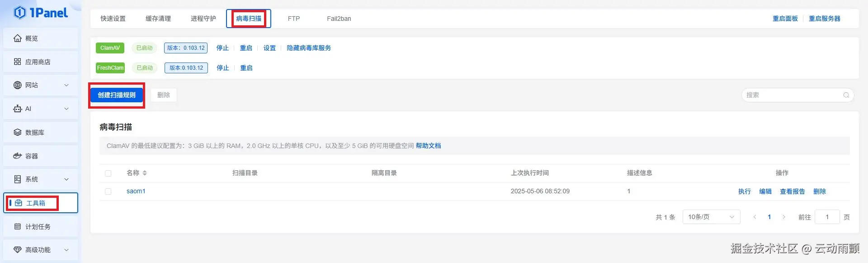The image size is (868, 263).
Task: Open the 应用商店 grid icon
Action: 18,62
